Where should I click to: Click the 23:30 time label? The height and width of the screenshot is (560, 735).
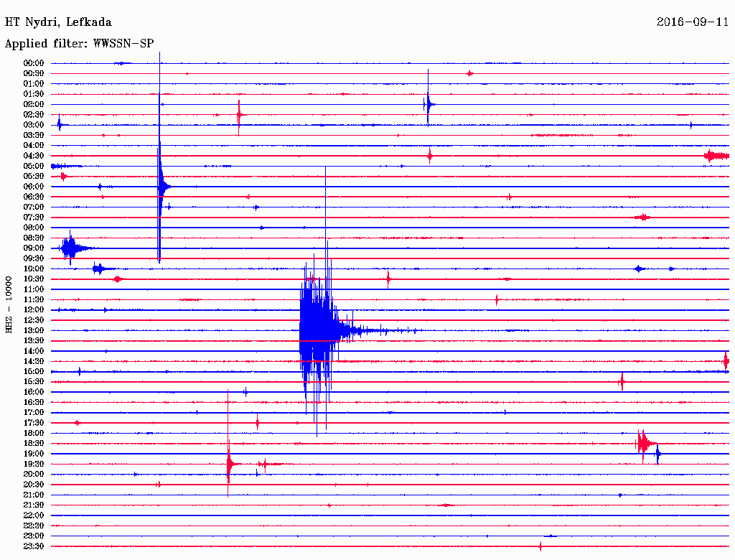34,546
